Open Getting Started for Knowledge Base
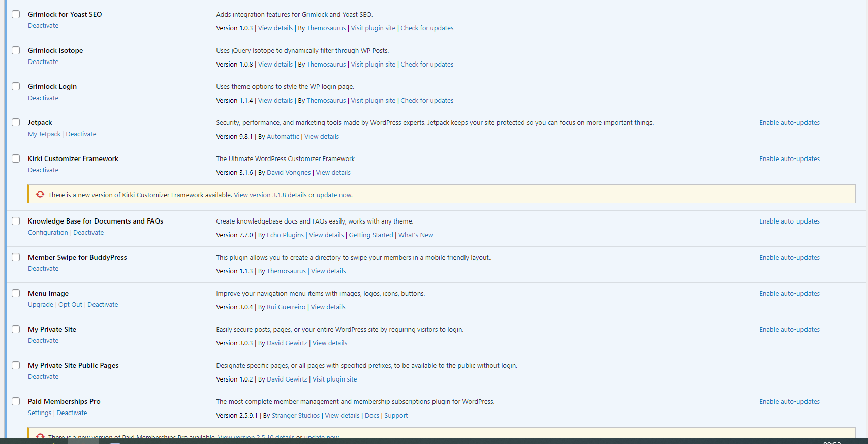Viewport: 868px width, 444px height. click(371, 235)
